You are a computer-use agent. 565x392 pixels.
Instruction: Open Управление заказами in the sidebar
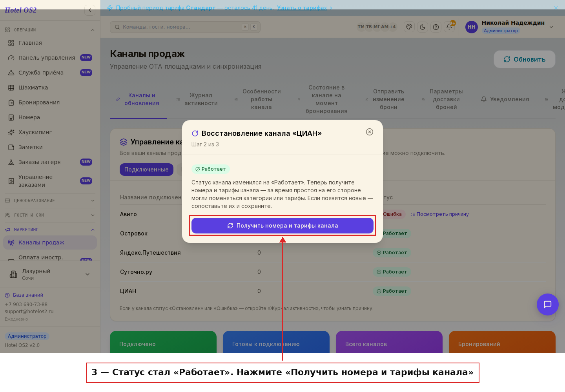[x=50, y=181]
